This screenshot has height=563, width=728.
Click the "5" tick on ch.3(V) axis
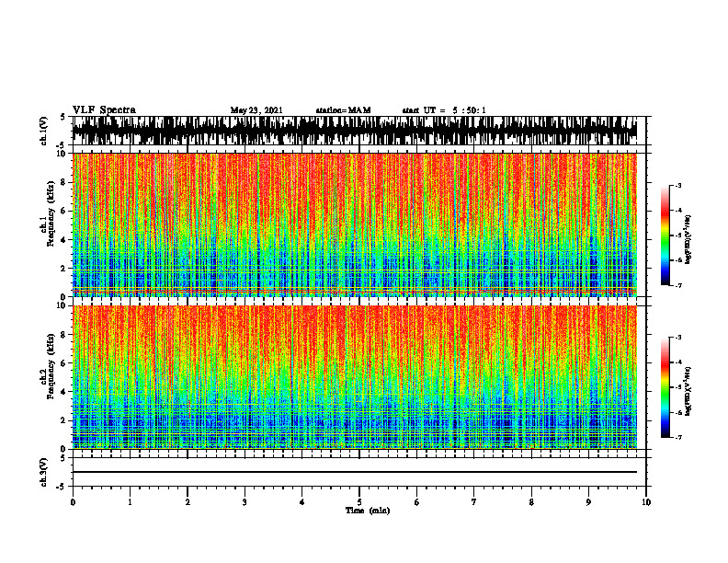[63, 458]
